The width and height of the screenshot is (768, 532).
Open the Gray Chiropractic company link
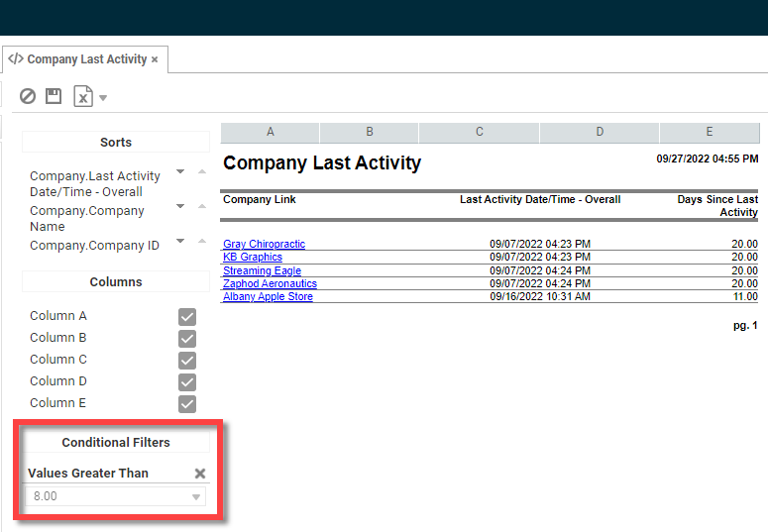264,244
